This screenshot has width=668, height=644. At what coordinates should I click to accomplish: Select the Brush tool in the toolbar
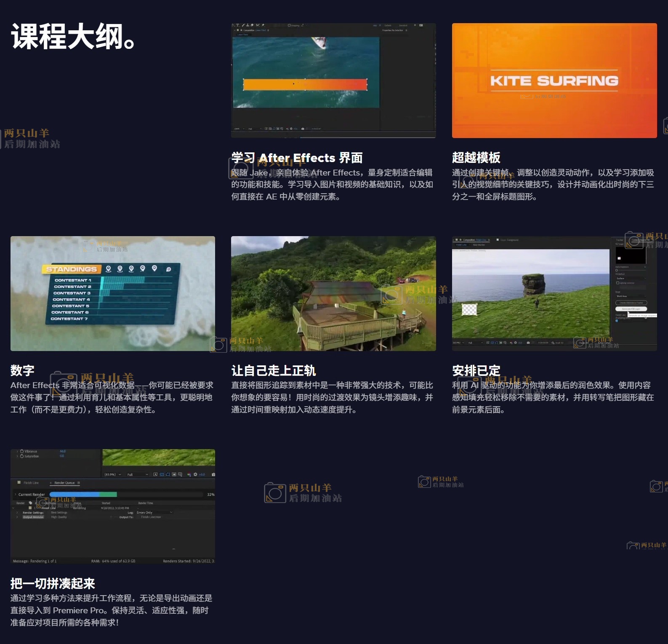[243, 25]
